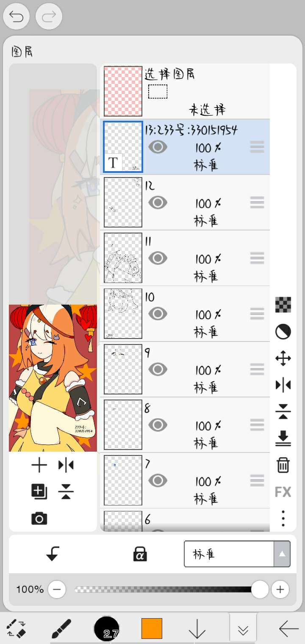This screenshot has width=305, height=644.
Task: Hide layer 8 using the eye icon
Action: tap(158, 425)
